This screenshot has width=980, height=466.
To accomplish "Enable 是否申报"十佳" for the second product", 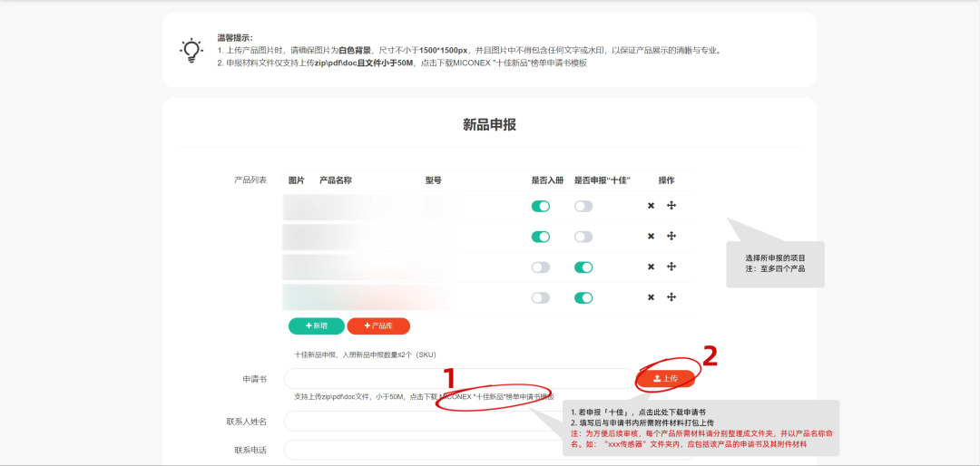I will 583,237.
